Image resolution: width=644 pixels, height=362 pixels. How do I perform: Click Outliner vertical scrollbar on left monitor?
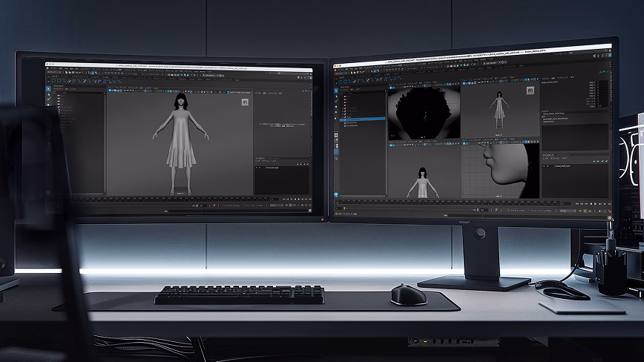click(x=105, y=144)
